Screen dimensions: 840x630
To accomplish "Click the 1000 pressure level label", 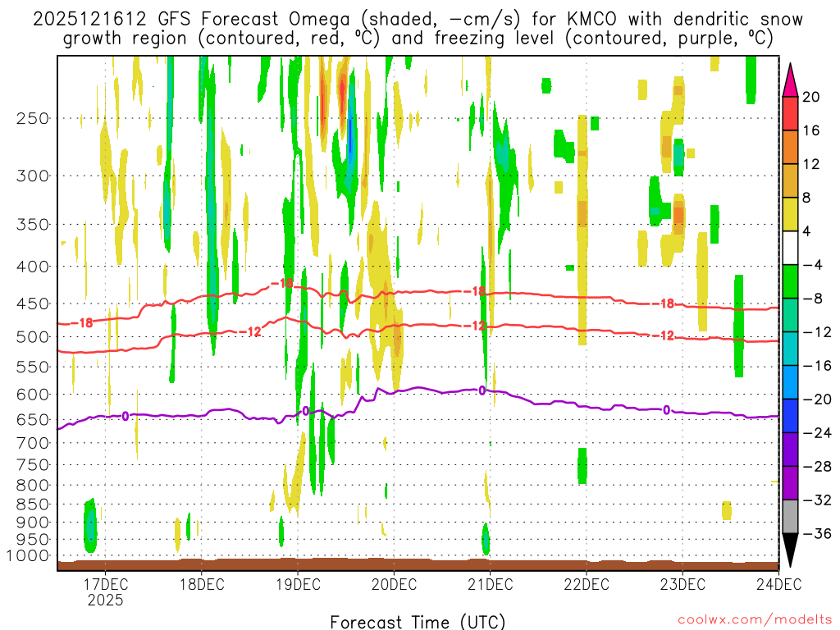I will point(27,555).
